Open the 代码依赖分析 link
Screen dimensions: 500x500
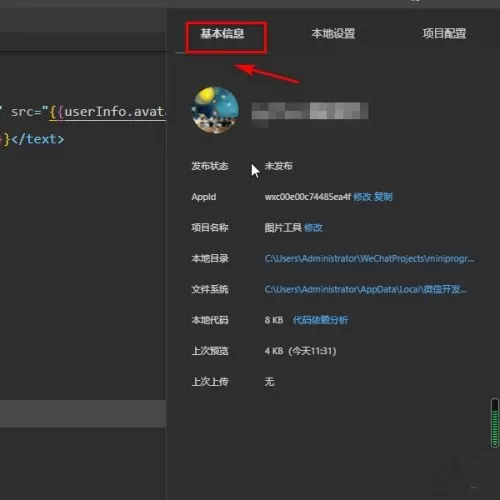click(320, 320)
